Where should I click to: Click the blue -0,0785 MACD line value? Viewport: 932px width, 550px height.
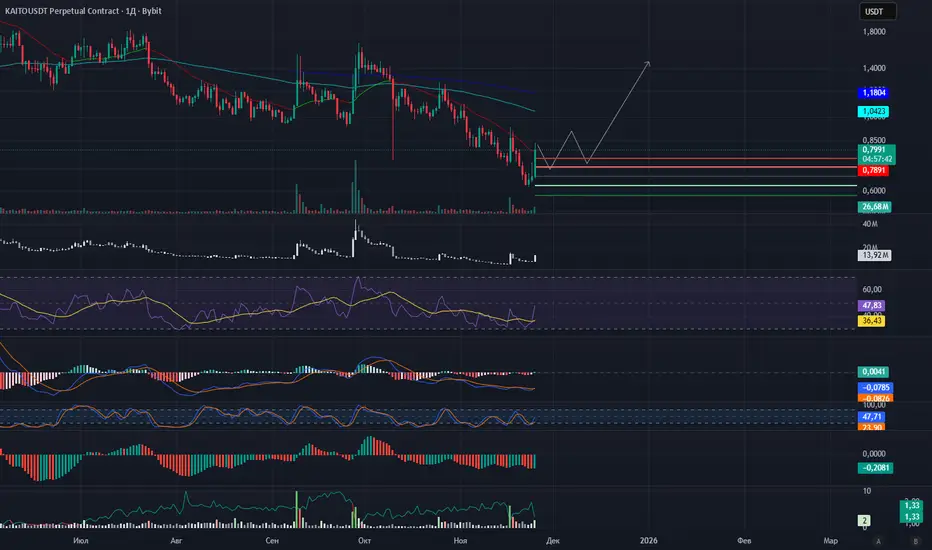coord(875,388)
